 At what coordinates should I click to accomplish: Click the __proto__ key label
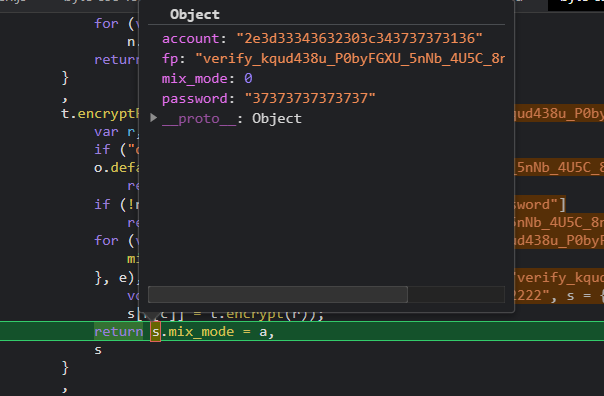coord(198,119)
